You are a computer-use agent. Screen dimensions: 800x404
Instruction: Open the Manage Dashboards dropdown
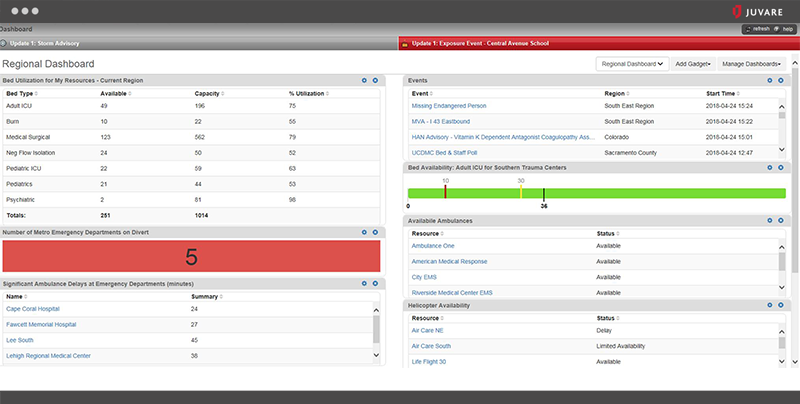751,64
